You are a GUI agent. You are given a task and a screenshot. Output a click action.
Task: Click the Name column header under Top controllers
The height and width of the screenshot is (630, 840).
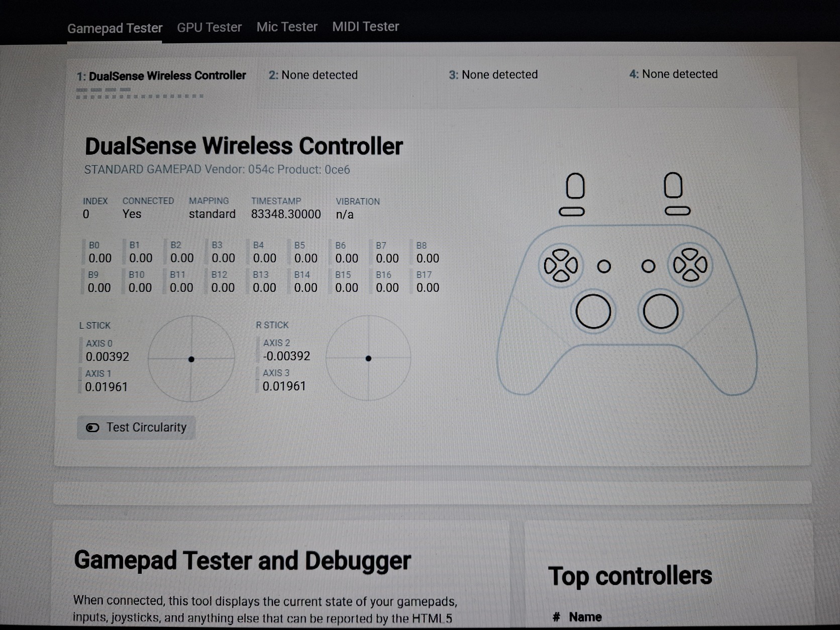pos(585,617)
